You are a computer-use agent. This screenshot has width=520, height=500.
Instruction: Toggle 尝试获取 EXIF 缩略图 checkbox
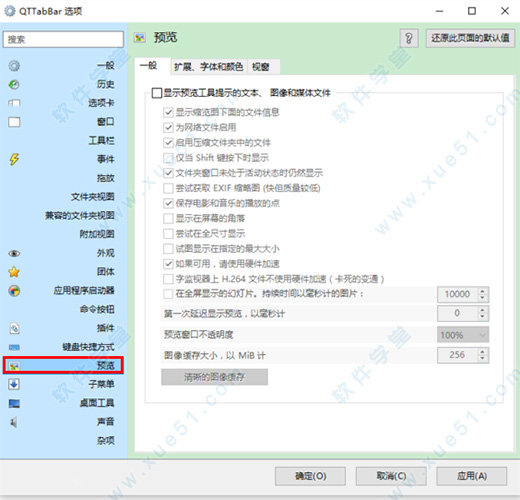168,188
